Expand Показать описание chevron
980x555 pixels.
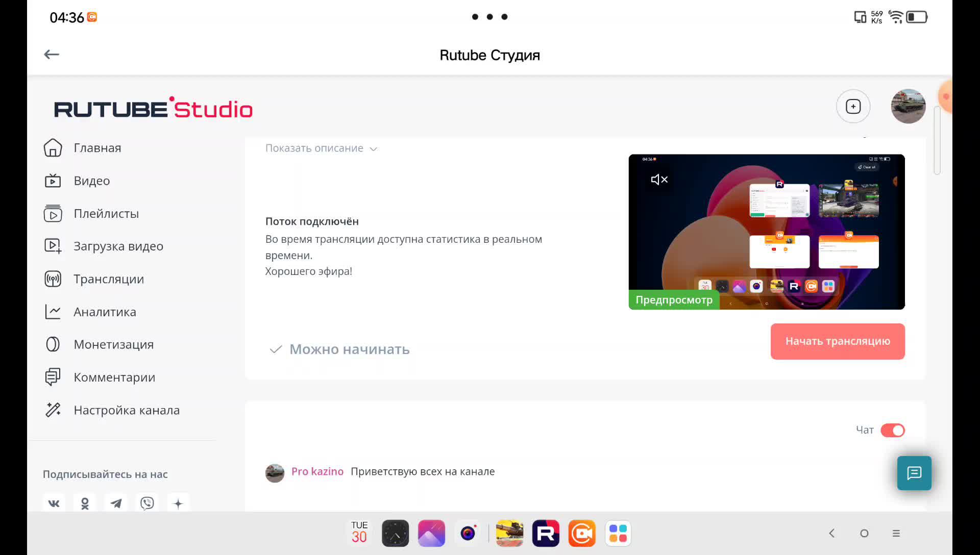pyautogui.click(x=373, y=149)
